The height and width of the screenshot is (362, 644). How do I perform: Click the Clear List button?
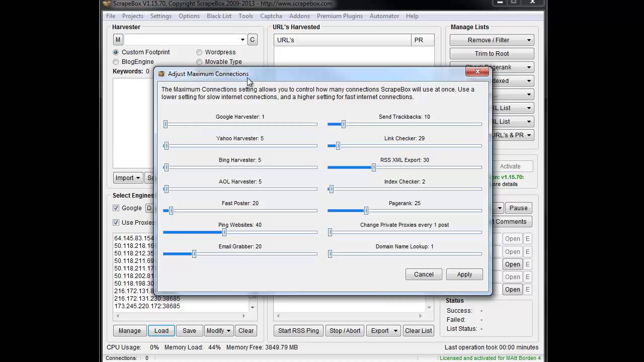pyautogui.click(x=419, y=331)
